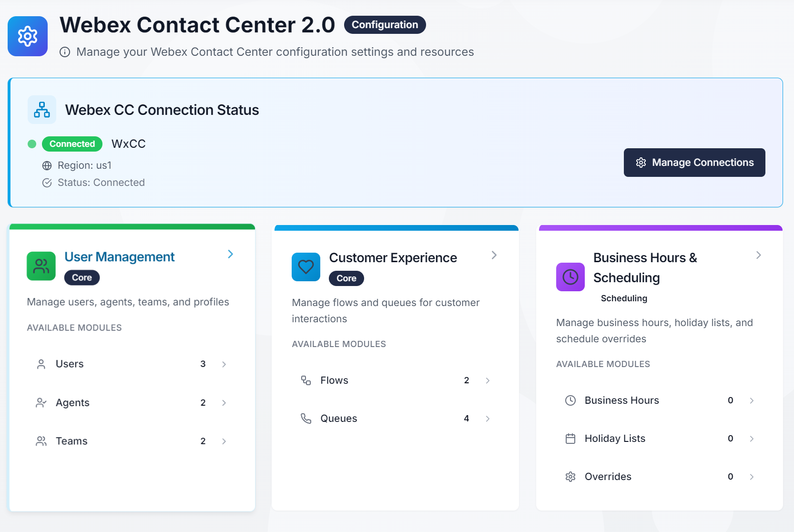Open the User Management link
This screenshot has width=794, height=532.
119,256
